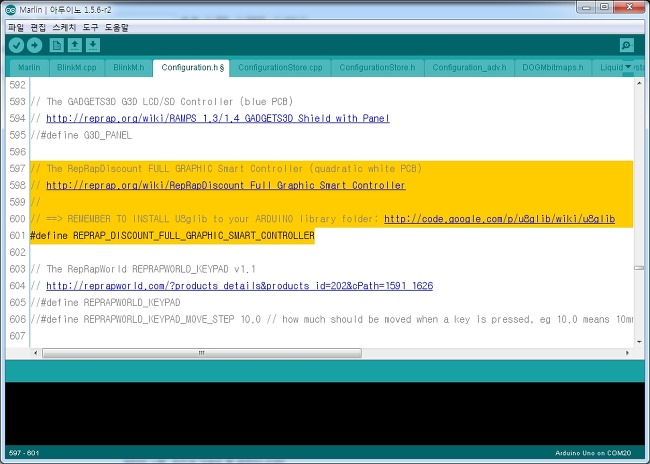Switch to the BlinkM.cpp tab
650x464 pixels.
pyautogui.click(x=77, y=68)
